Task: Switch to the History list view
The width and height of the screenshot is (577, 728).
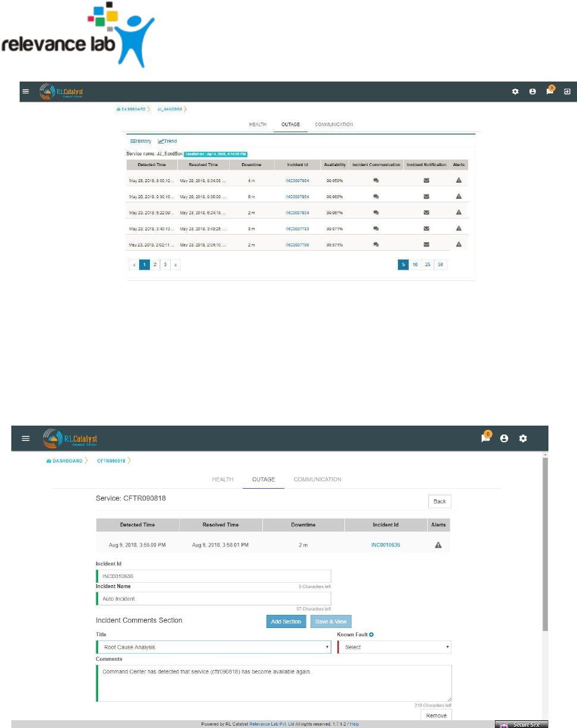Action: (x=141, y=141)
